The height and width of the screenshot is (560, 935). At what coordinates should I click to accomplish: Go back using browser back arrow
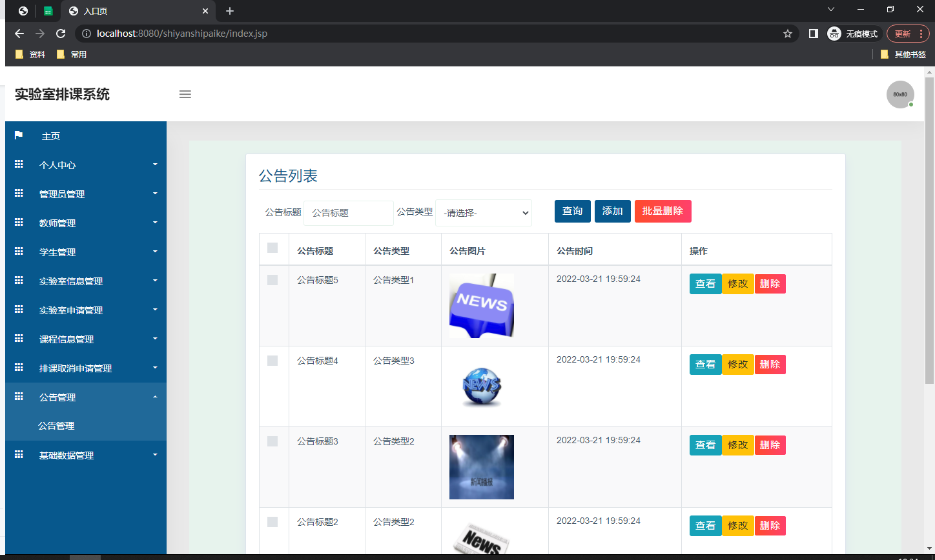(x=19, y=34)
